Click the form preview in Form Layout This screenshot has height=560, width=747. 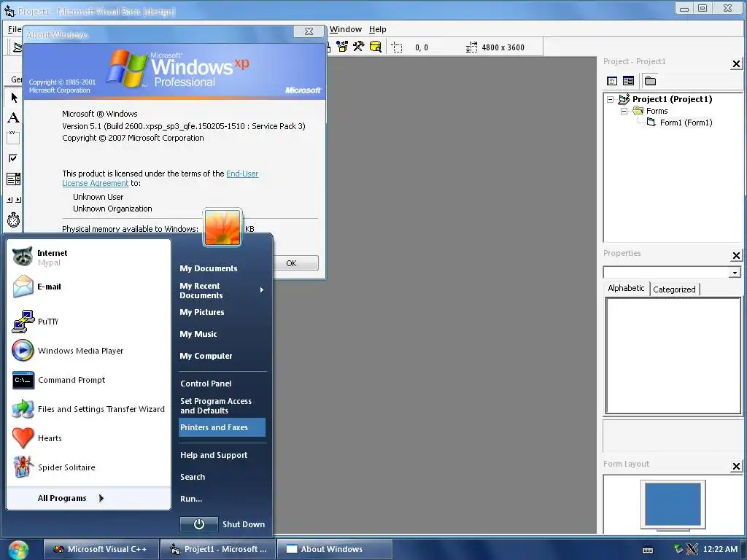pos(673,505)
